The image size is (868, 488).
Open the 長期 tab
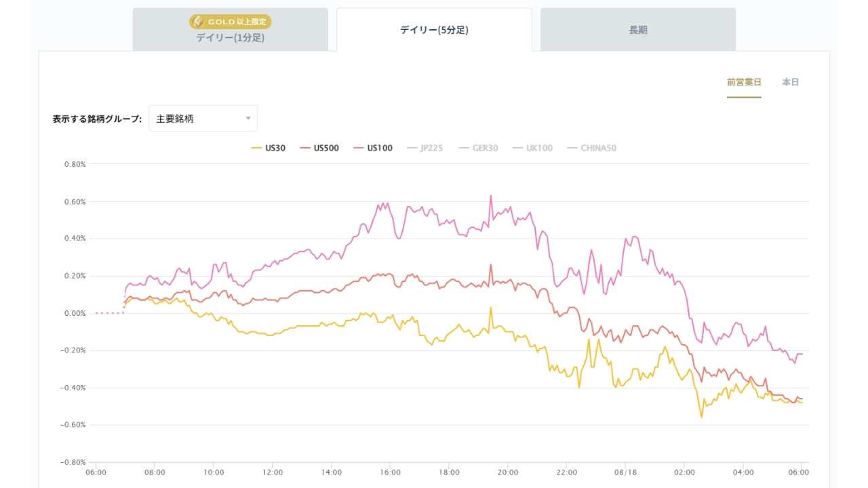[638, 30]
